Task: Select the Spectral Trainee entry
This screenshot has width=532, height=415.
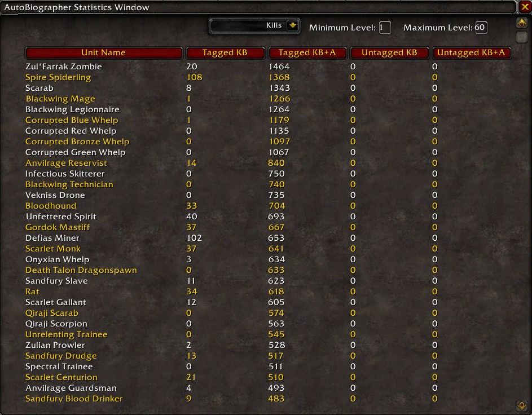Action: [x=59, y=367]
